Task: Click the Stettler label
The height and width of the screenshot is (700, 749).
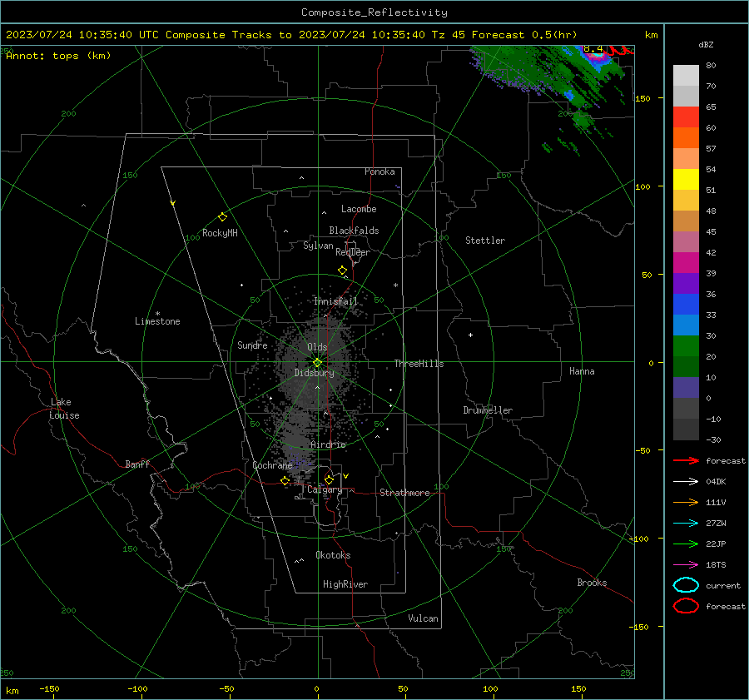Action: click(x=485, y=241)
